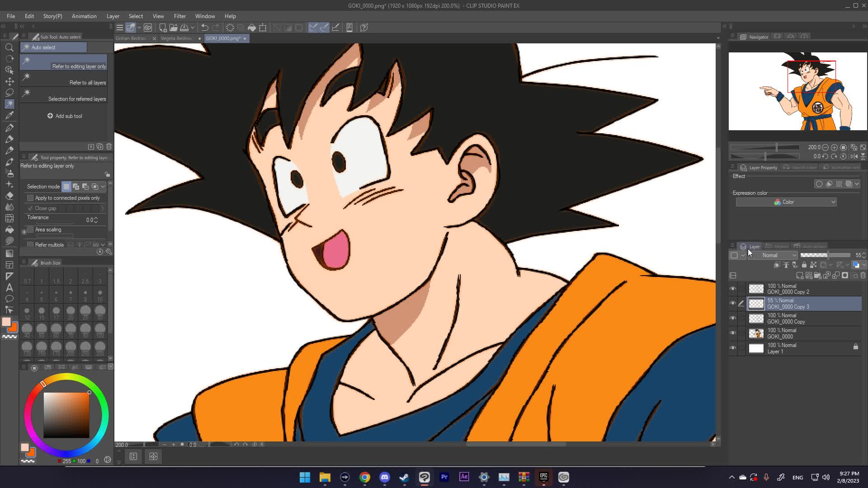Click Scale/Rotate transform icon in command bar

(263, 28)
